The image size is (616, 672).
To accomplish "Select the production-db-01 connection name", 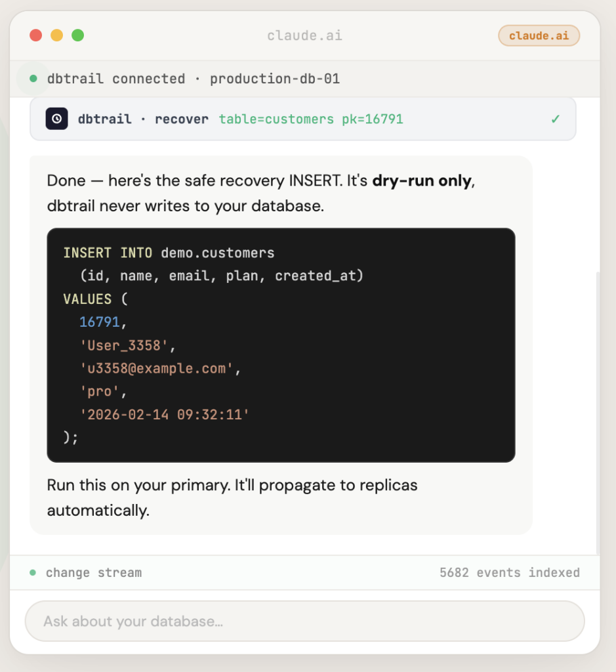I will point(275,79).
